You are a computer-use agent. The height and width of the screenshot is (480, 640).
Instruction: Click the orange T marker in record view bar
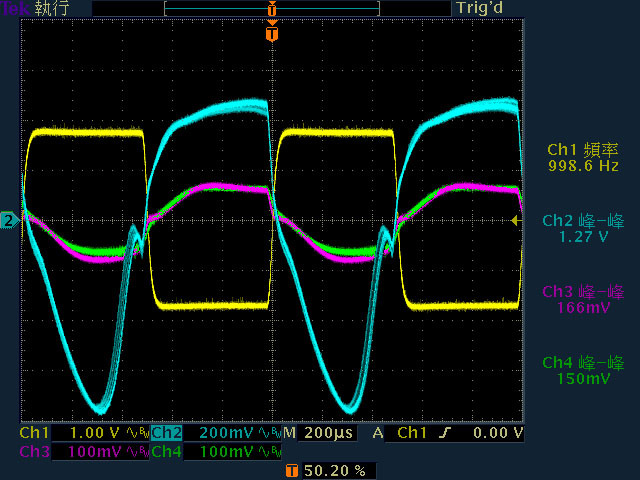point(272,9)
